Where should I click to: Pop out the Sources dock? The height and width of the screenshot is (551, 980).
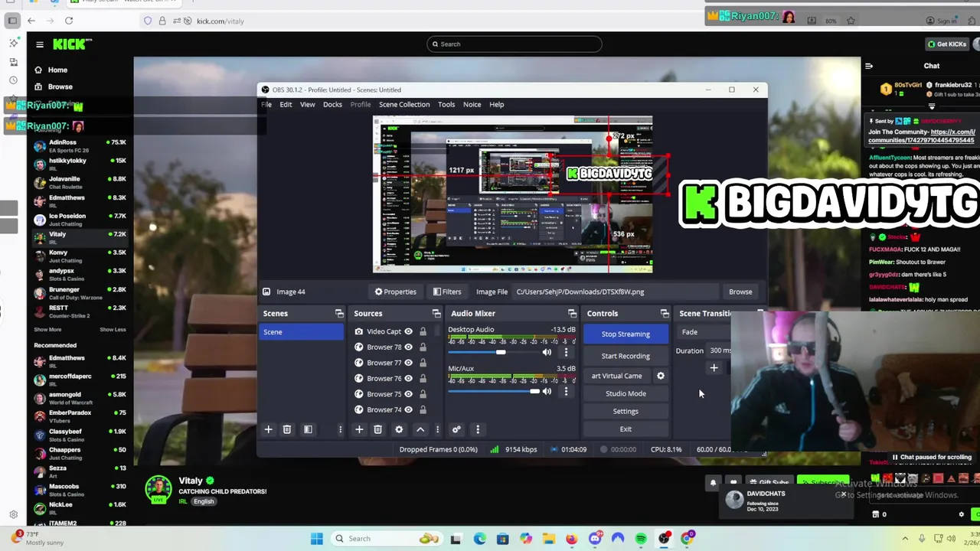point(436,314)
